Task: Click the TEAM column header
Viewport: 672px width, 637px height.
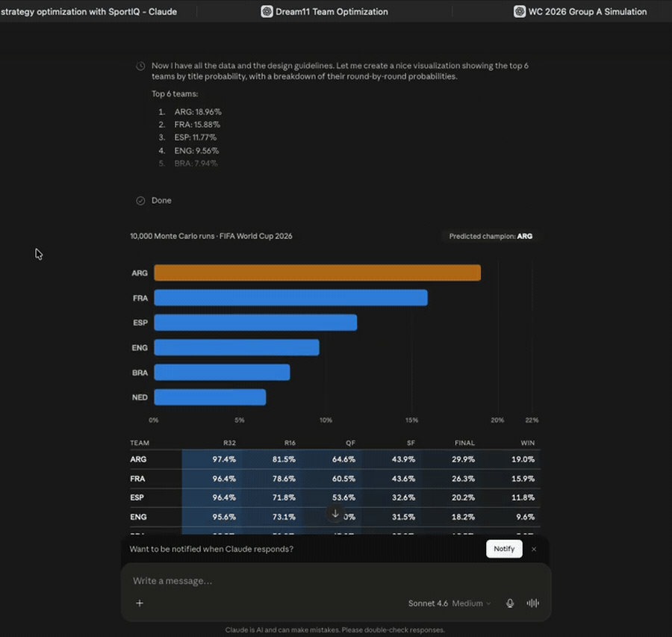Action: [x=140, y=443]
